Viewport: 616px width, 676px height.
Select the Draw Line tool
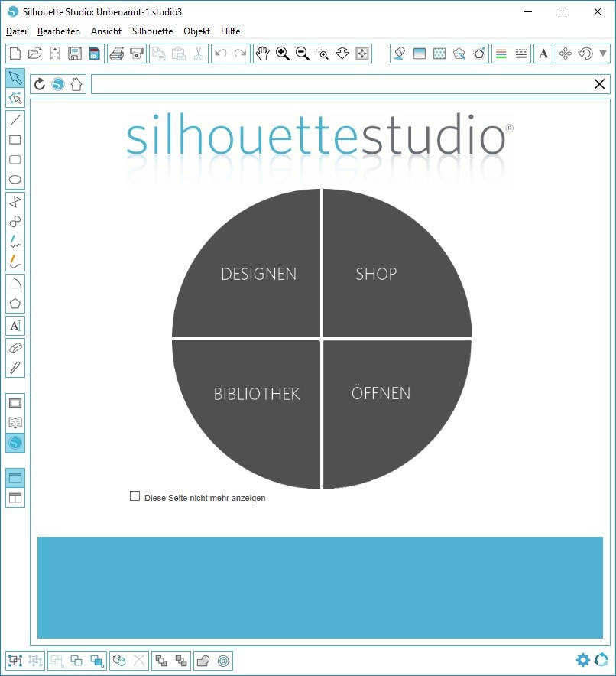pos(15,120)
